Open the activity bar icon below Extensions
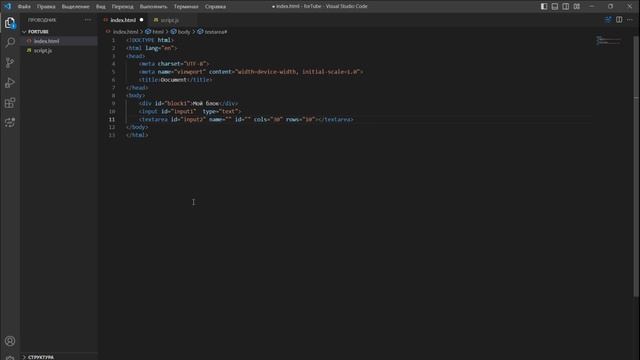 point(10,122)
